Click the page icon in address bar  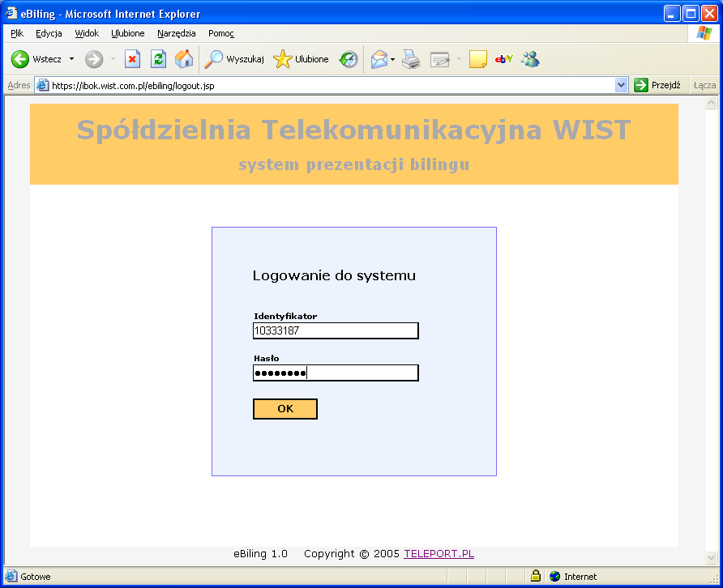coord(43,85)
